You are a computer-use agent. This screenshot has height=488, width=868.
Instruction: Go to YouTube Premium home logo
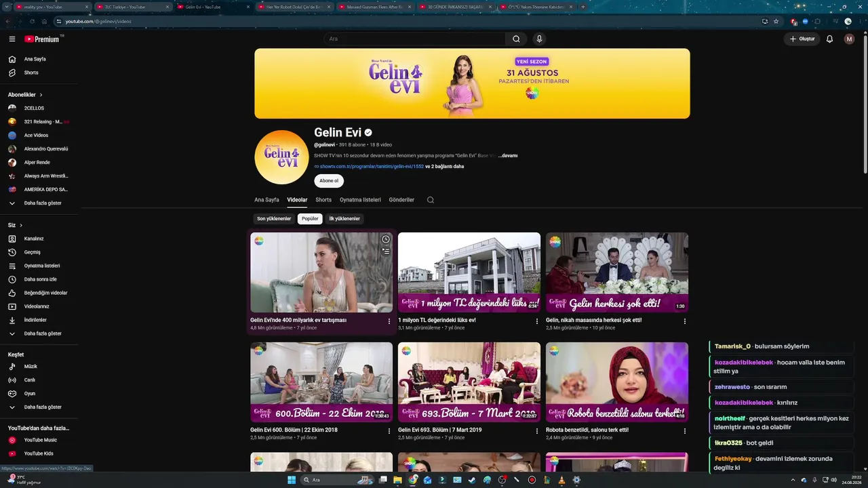[x=43, y=39]
